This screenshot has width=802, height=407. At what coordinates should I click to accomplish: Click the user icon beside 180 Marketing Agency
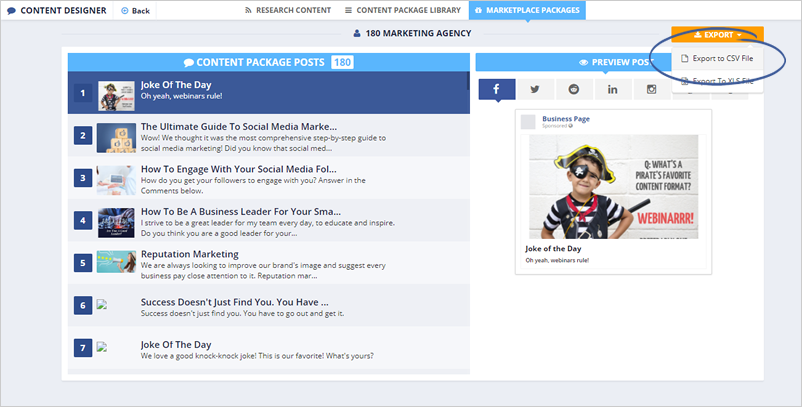click(x=358, y=34)
